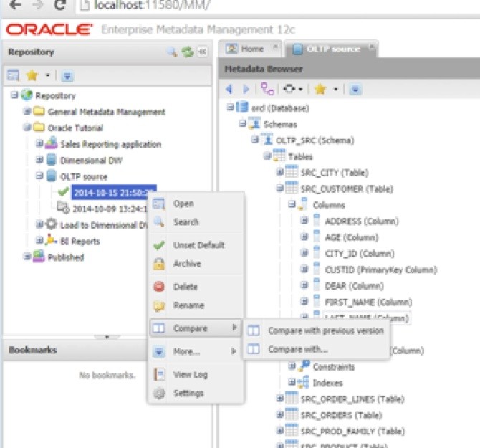Expand the ADDRESS column node
The height and width of the screenshot is (448, 480).
tap(304, 221)
